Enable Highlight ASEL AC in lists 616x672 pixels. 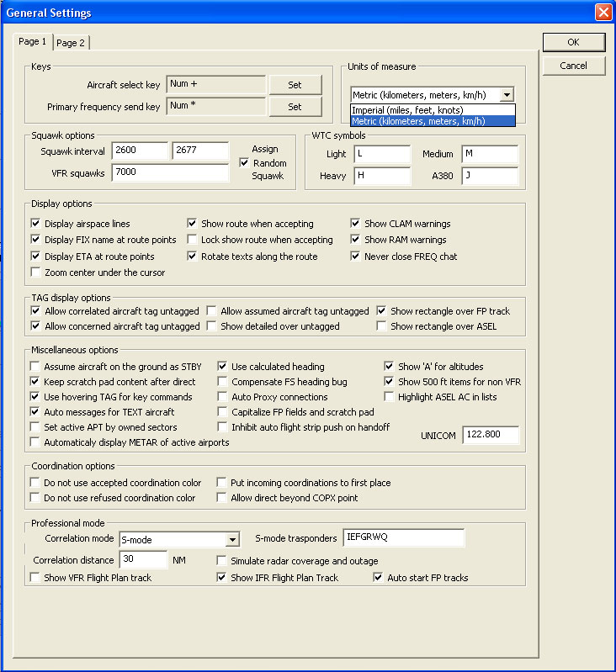click(x=390, y=396)
